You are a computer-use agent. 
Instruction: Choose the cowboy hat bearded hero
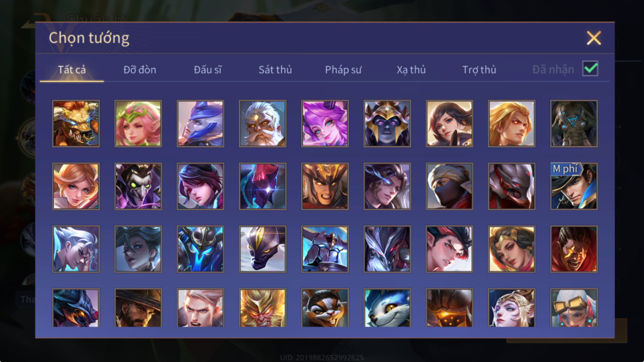pos(138,308)
